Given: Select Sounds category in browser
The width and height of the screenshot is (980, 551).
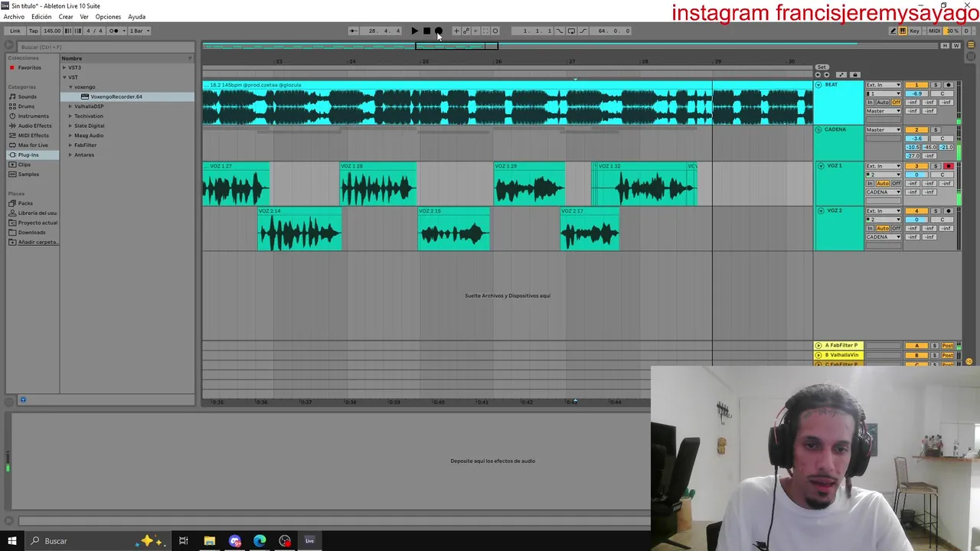Looking at the screenshot, I should point(27,96).
